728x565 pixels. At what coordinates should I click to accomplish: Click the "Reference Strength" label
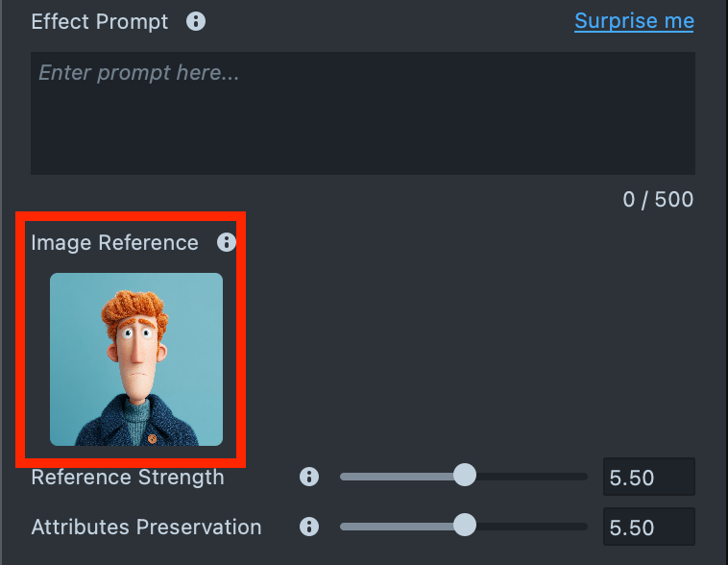(128, 477)
